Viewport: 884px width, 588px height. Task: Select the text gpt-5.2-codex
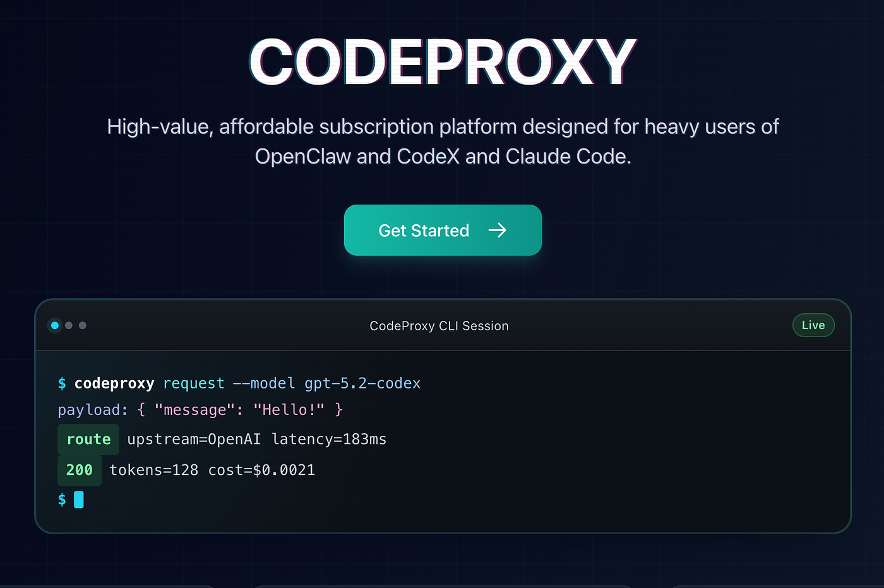[362, 383]
